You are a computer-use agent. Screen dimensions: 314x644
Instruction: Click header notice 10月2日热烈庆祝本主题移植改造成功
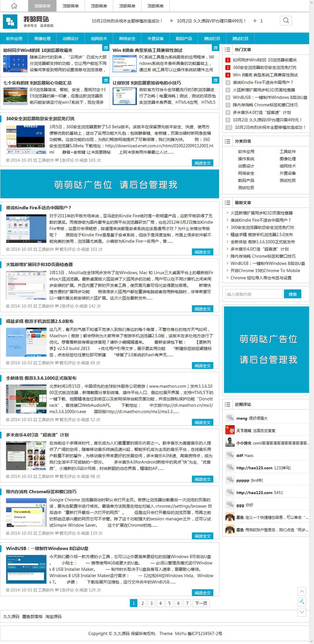tap(127, 21)
